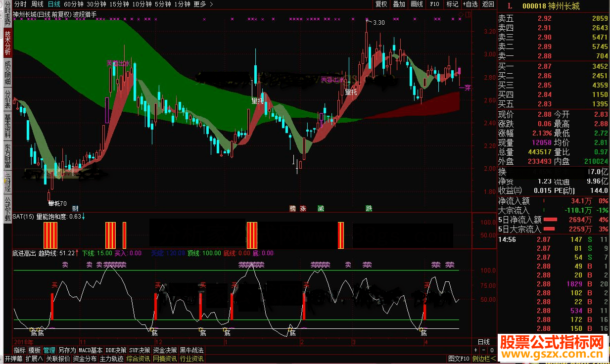610x364 pixels.
Task: Select the DDE决策 indicator tab
Action: tap(116, 350)
